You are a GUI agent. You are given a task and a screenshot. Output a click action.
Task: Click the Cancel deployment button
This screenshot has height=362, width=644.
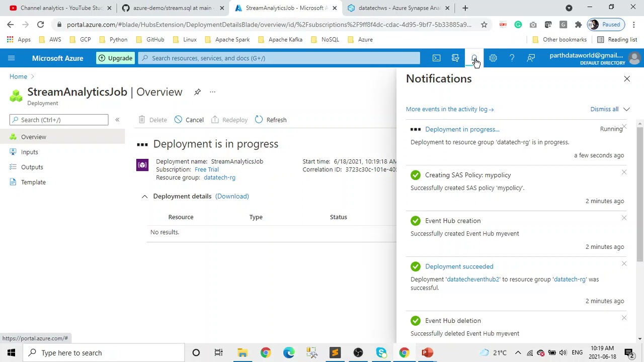tap(189, 120)
